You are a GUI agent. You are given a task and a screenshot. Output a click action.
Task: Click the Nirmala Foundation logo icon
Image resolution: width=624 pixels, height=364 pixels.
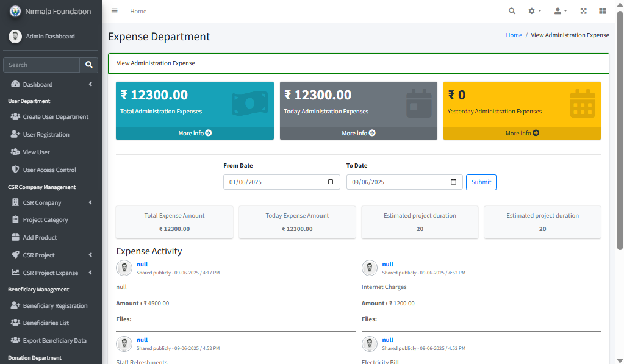15,11
